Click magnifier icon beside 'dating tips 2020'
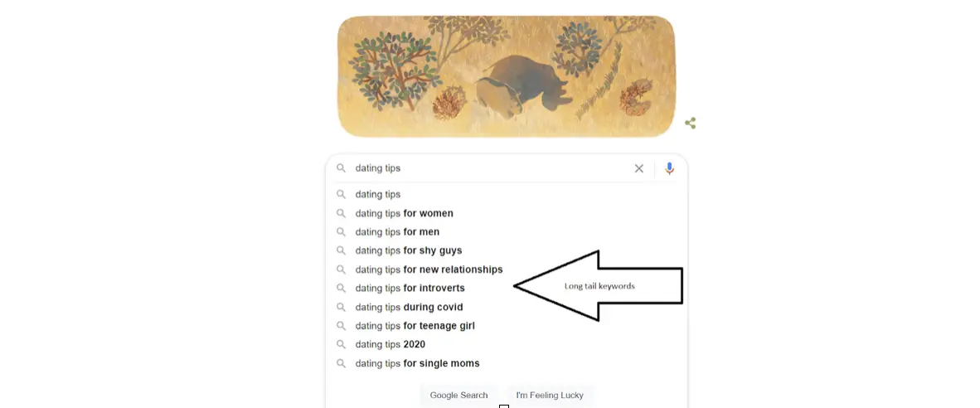This screenshot has width=980, height=408. pos(341,345)
